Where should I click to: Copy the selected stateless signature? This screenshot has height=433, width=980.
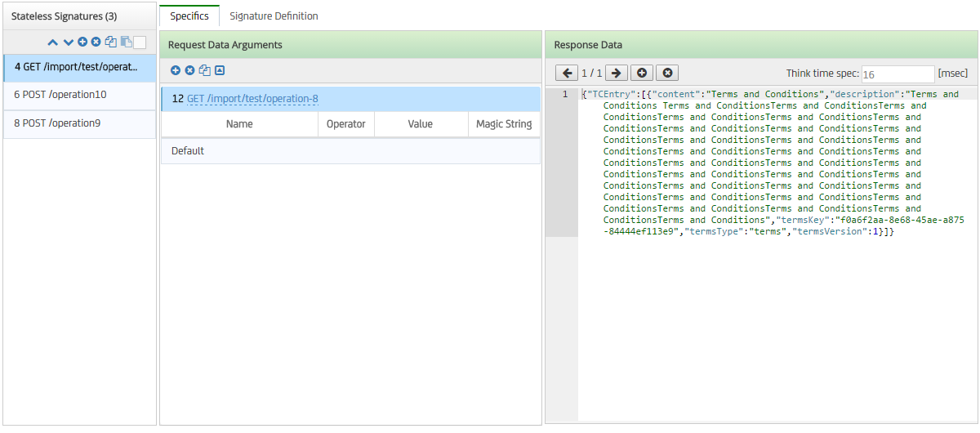point(111,42)
